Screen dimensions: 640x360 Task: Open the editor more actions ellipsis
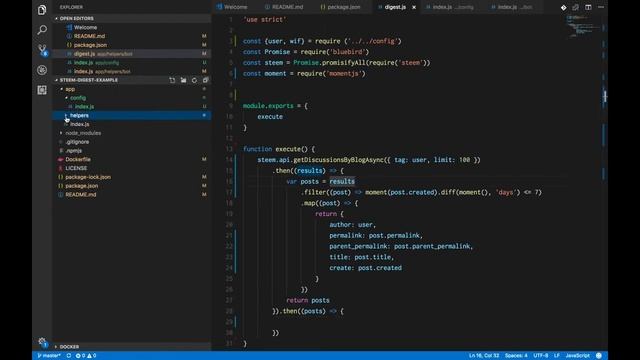click(601, 7)
